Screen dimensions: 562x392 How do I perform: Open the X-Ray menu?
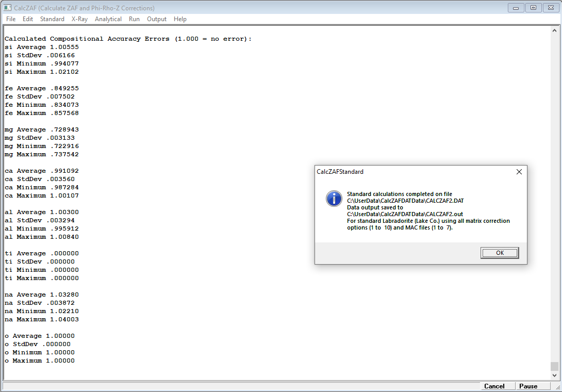click(x=79, y=19)
